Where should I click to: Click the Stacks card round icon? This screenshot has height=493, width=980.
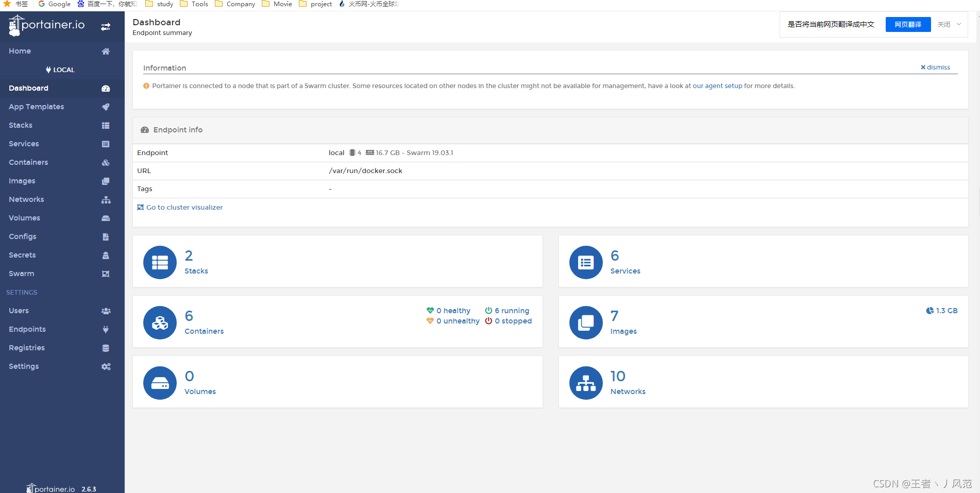click(x=160, y=262)
